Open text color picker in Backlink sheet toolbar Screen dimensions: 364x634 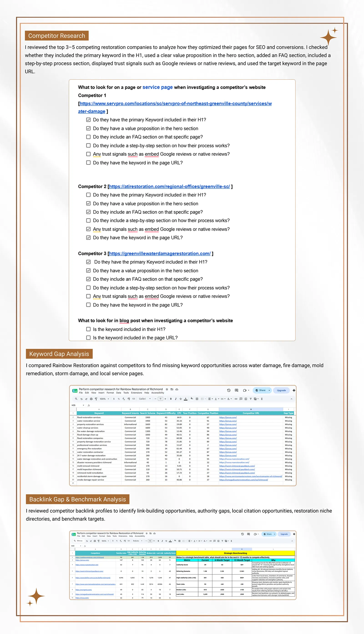coord(170,541)
